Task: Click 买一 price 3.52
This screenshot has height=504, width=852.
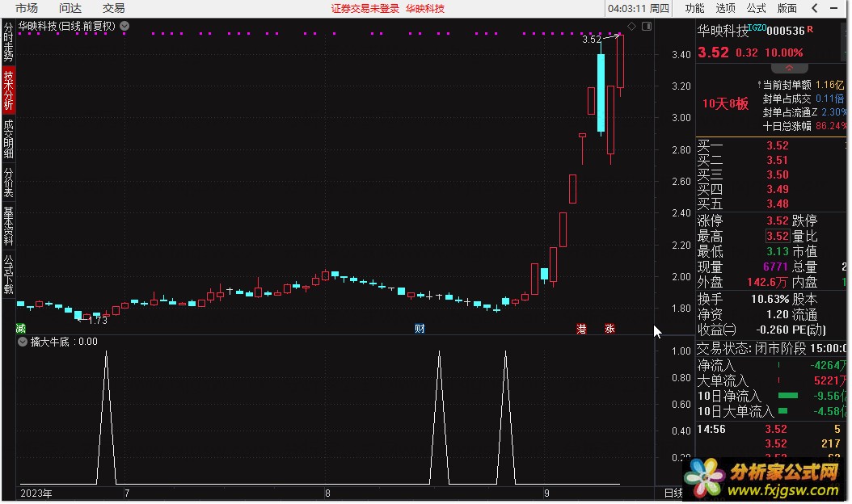Action: click(x=777, y=145)
